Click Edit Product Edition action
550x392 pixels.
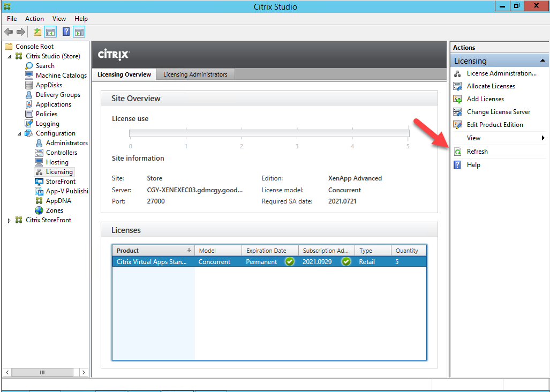coord(495,125)
